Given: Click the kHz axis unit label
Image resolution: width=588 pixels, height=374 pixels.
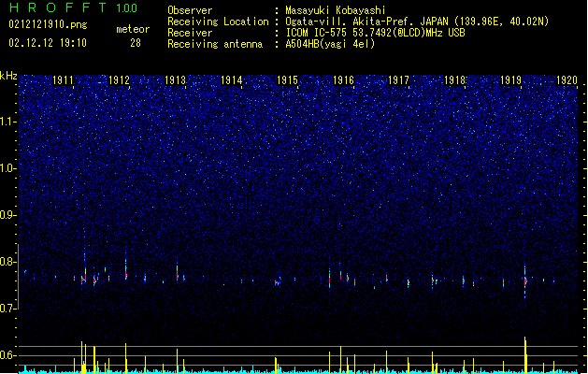Looking at the screenshot, I should (8, 76).
